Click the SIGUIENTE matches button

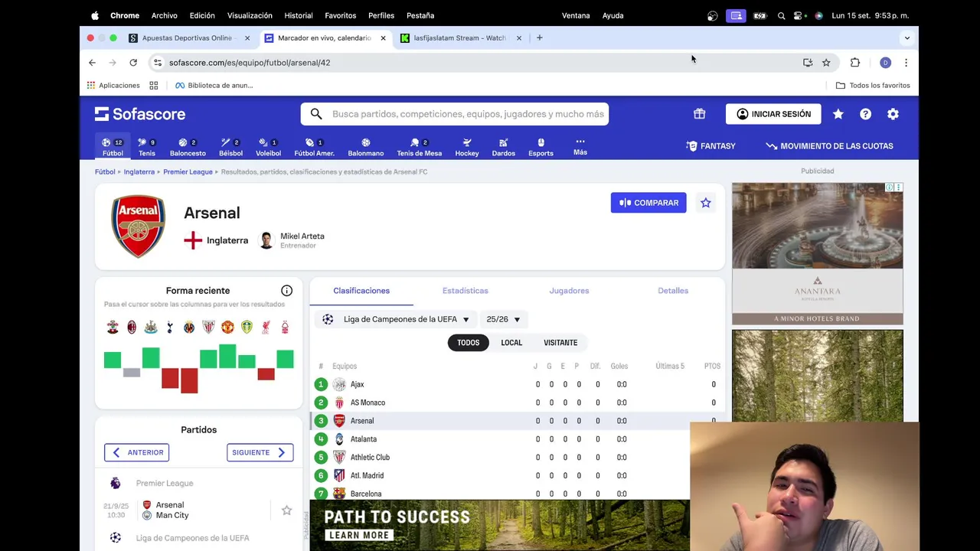coord(260,452)
